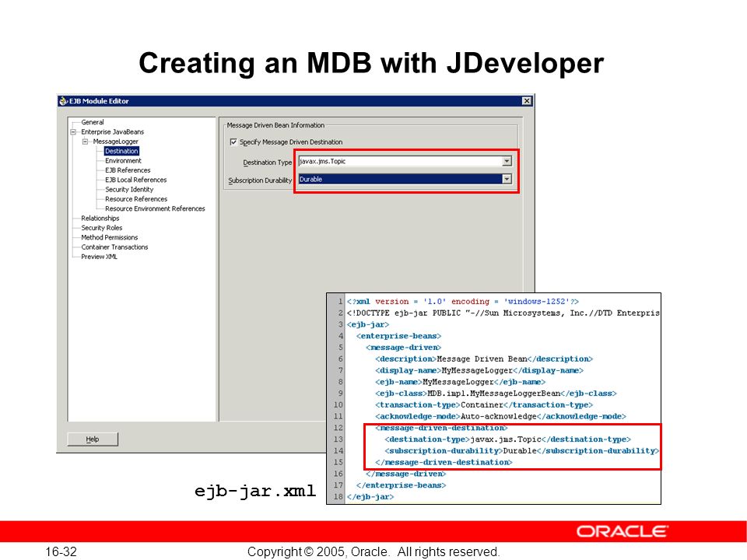
Task: Click the closing message-driven tag on line 16
Action: [406, 474]
